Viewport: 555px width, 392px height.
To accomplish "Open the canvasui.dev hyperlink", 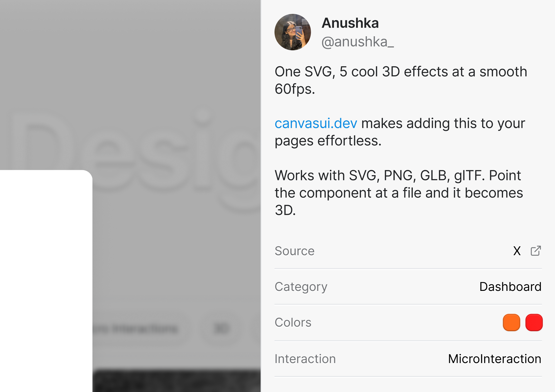I will coord(316,123).
